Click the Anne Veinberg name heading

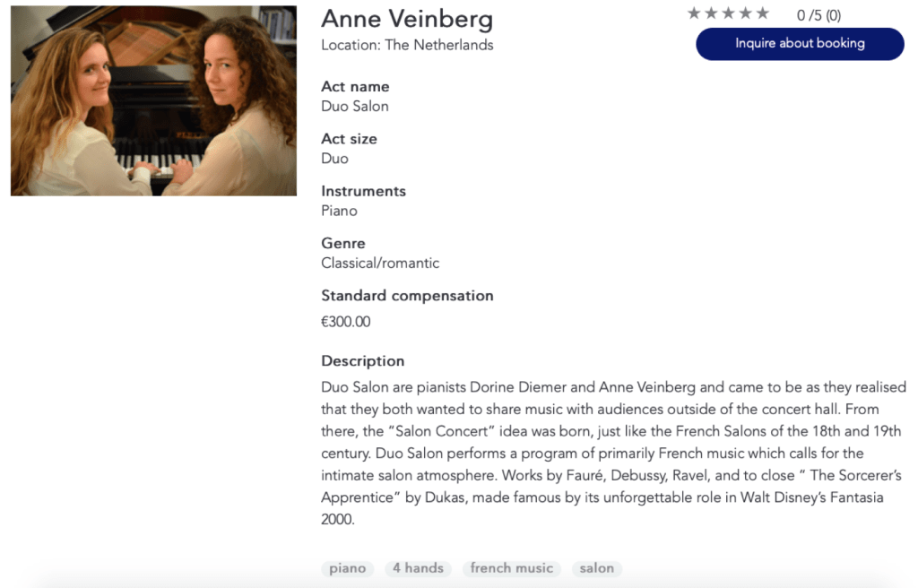407,19
